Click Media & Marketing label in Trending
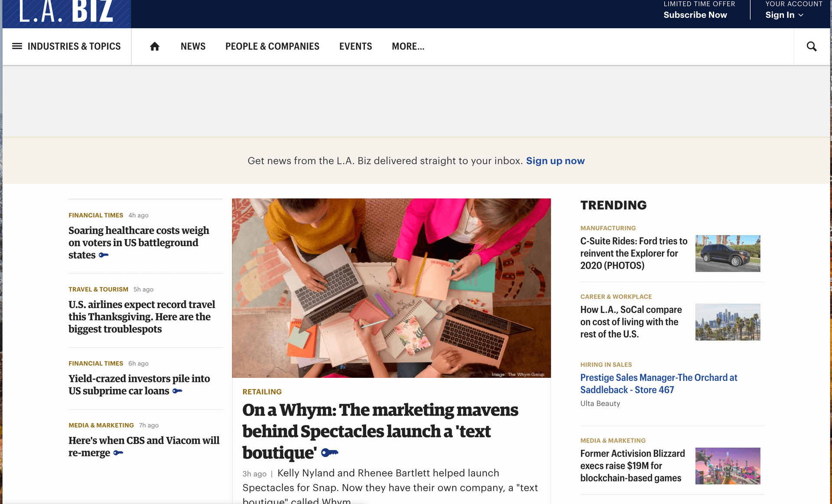 613,441
